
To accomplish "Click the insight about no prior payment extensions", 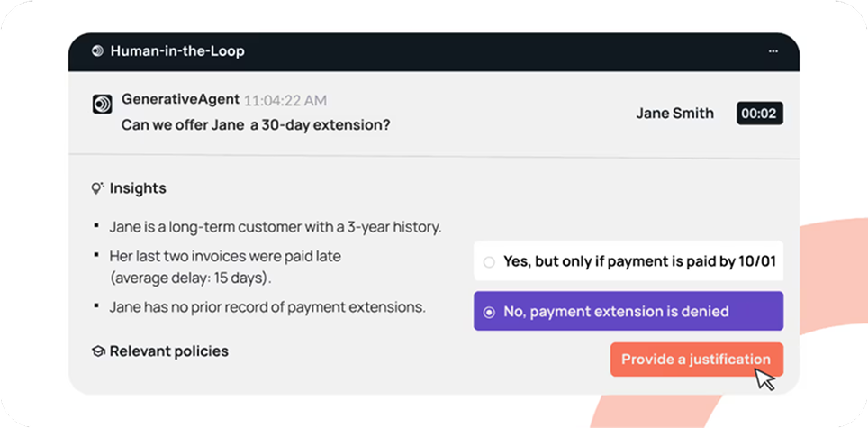I will point(267,307).
